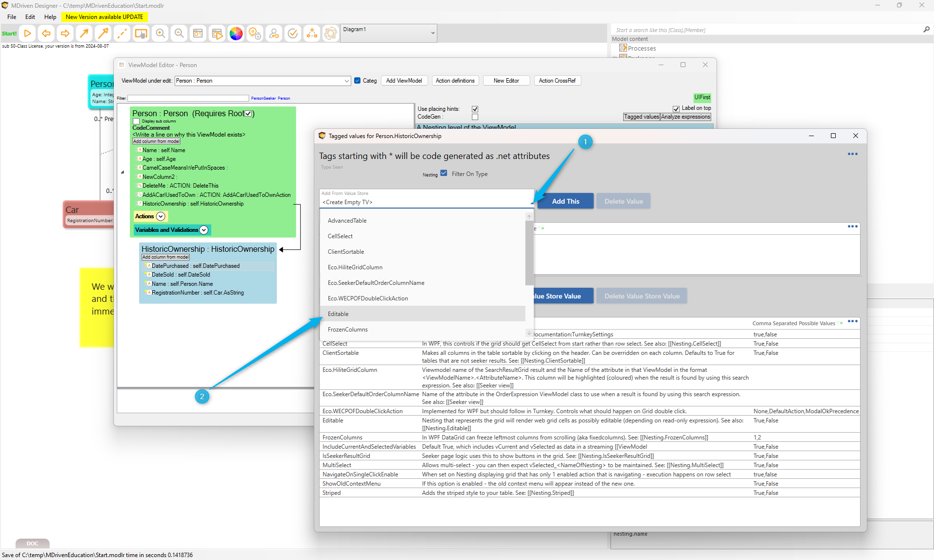Click the Action definitions button
The image size is (934, 560).
(455, 81)
